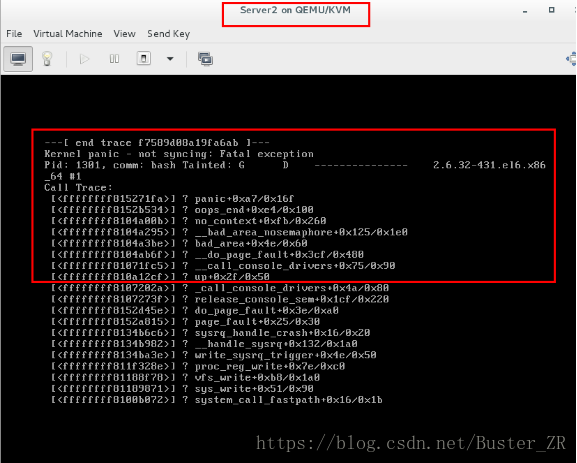Pause the virtual machine

(x=114, y=59)
